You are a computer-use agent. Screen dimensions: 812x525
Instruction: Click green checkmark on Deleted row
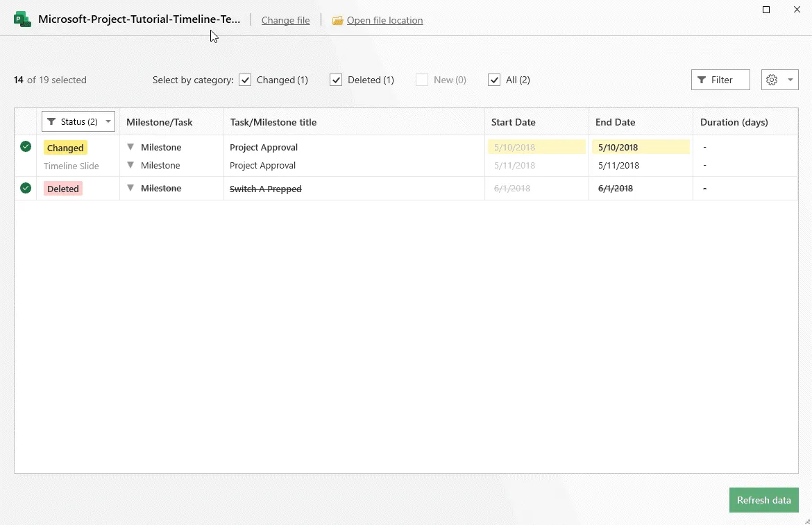26,188
